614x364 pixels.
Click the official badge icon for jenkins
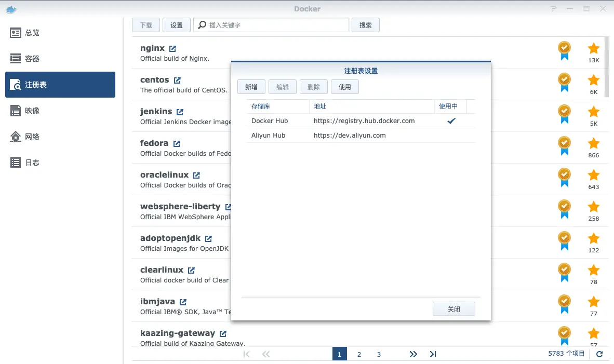click(564, 114)
